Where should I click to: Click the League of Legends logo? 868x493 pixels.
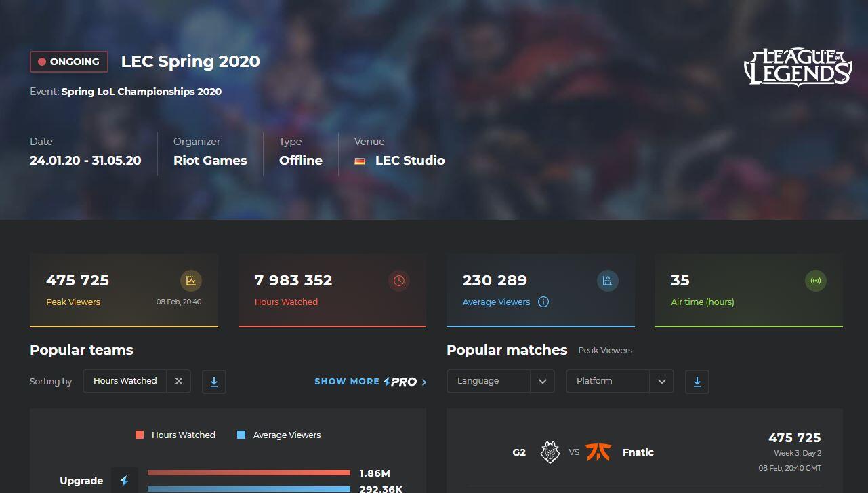click(x=798, y=67)
